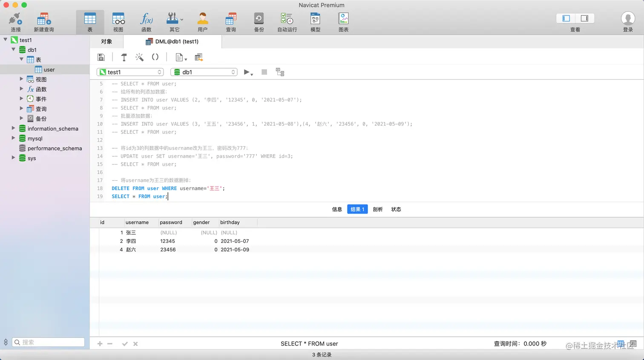Viewport: 644px width, 360px height.
Task: Open the 连接 connection tool
Action: coord(16,22)
